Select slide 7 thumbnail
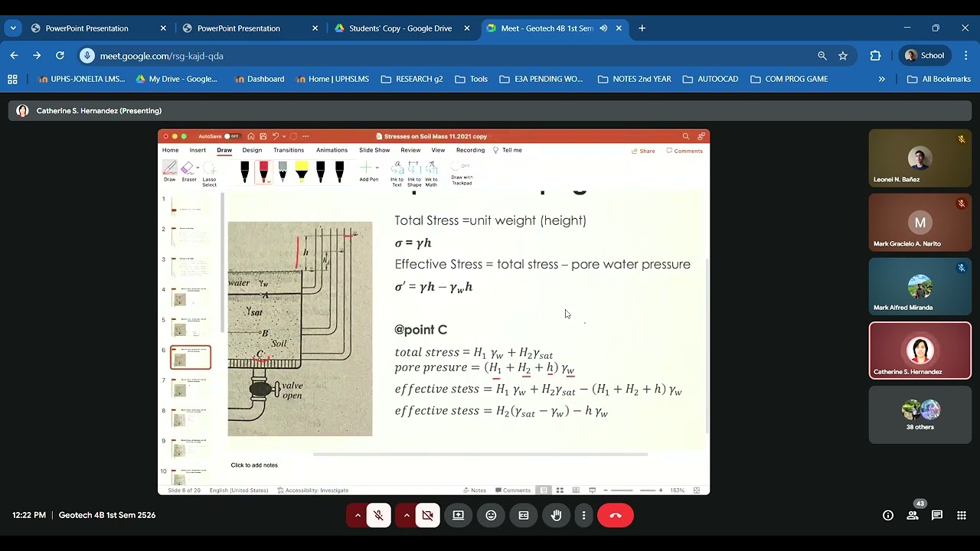Image resolution: width=980 pixels, height=551 pixels. point(190,387)
